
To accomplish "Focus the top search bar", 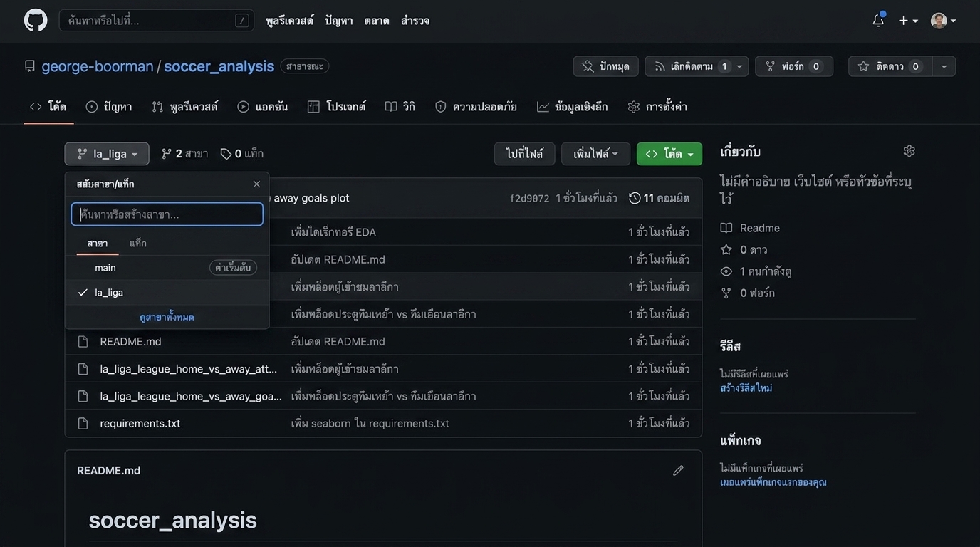I will 157,21.
